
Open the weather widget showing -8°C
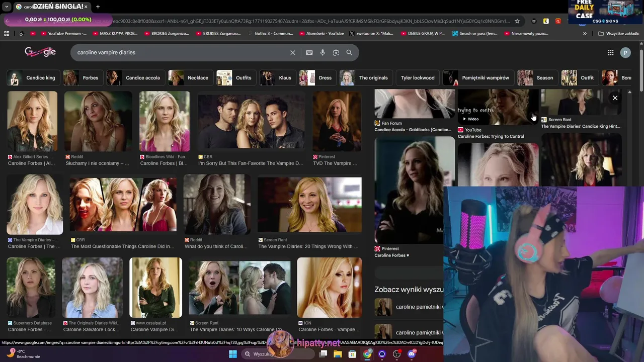[23, 354]
